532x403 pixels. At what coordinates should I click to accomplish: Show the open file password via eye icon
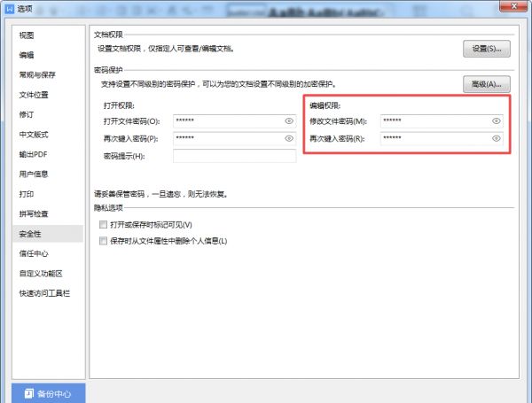click(x=289, y=120)
